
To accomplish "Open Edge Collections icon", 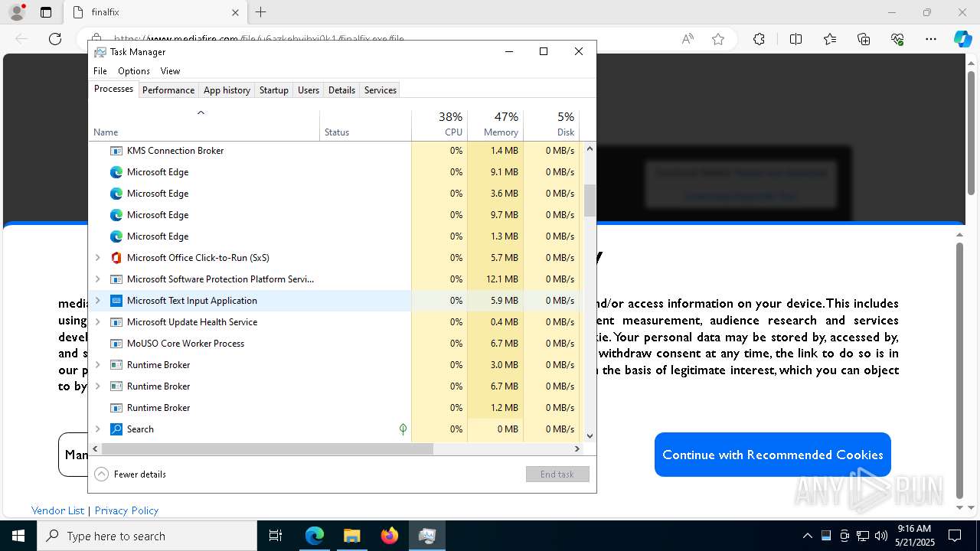I will click(864, 39).
